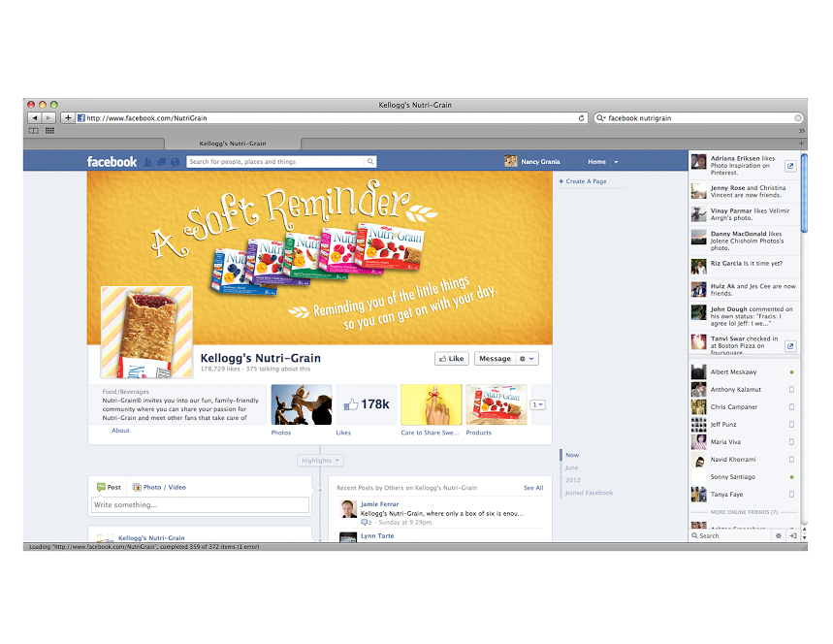Click the About link

[120, 431]
